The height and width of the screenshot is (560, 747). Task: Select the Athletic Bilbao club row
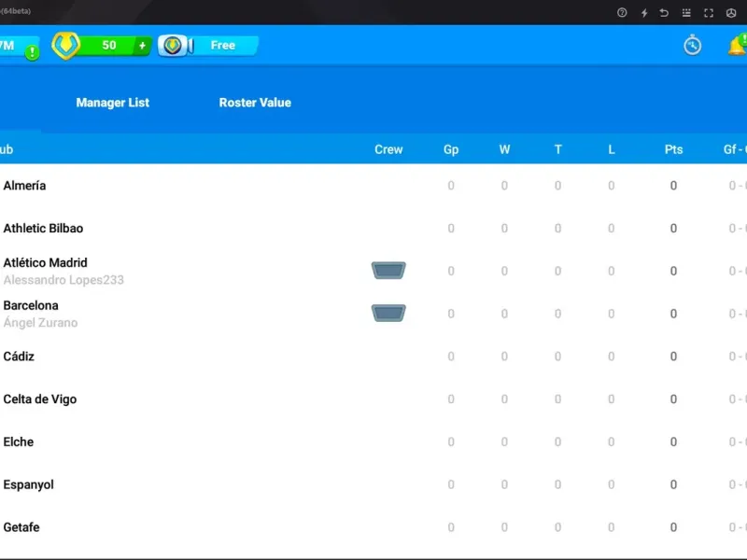coord(373,228)
